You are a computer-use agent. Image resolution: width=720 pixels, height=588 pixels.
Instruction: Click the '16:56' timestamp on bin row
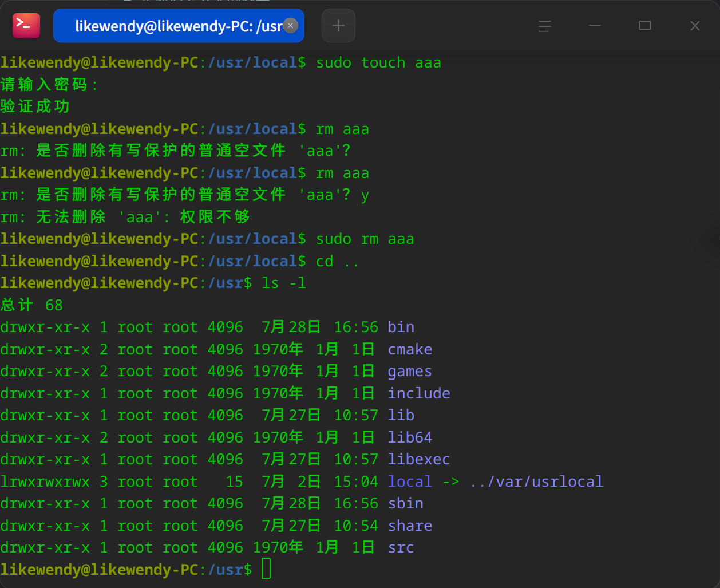[x=356, y=327]
